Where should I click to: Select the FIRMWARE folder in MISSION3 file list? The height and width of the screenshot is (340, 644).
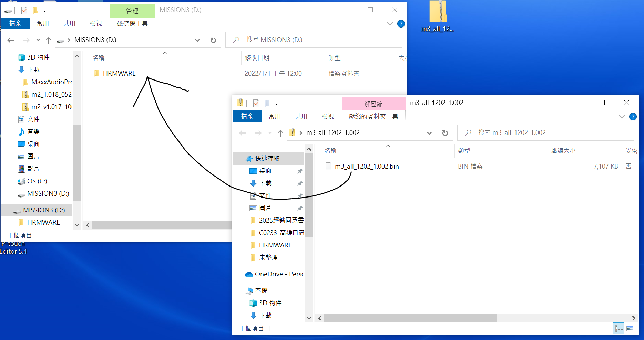tap(119, 73)
